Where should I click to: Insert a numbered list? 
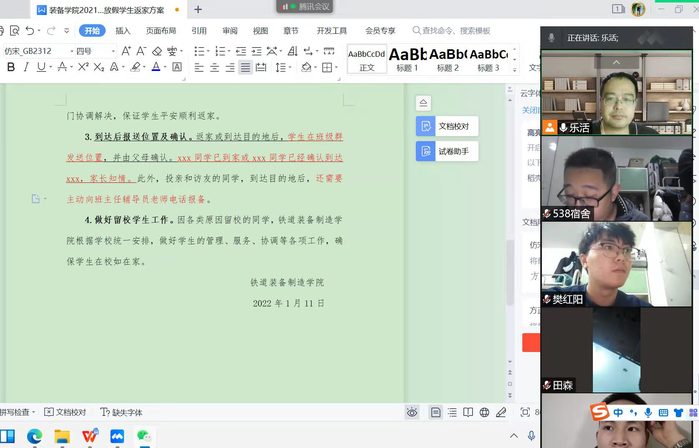point(220,51)
